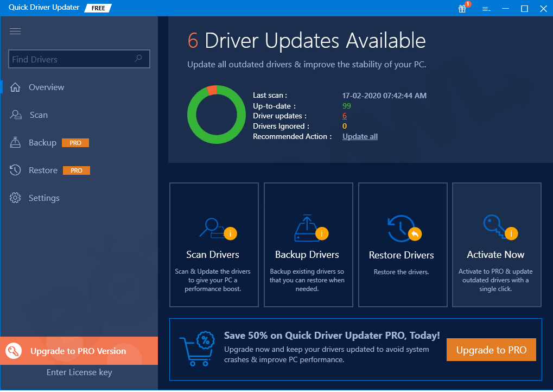Open the title bar menu list icon
Screen dimensions: 553x392
click(x=486, y=9)
